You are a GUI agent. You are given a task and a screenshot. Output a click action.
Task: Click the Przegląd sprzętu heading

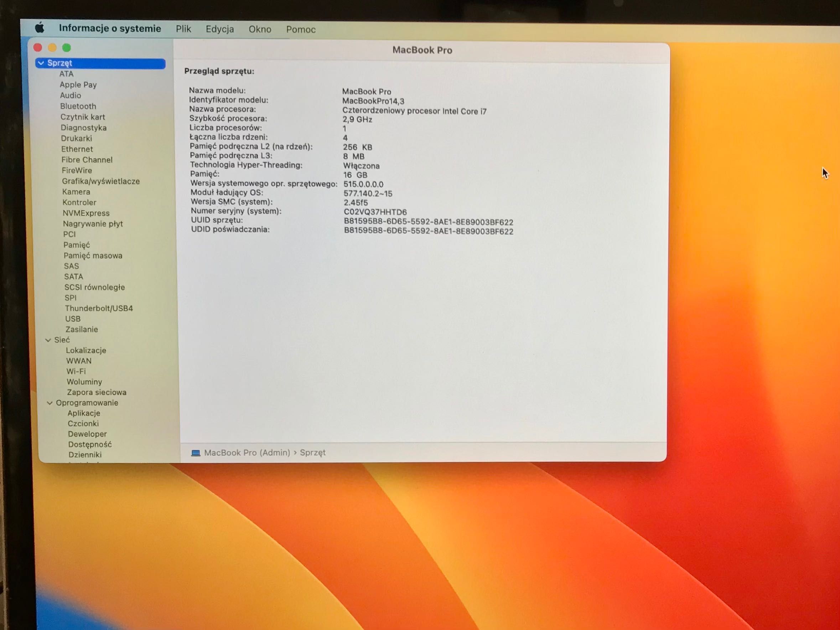219,71
